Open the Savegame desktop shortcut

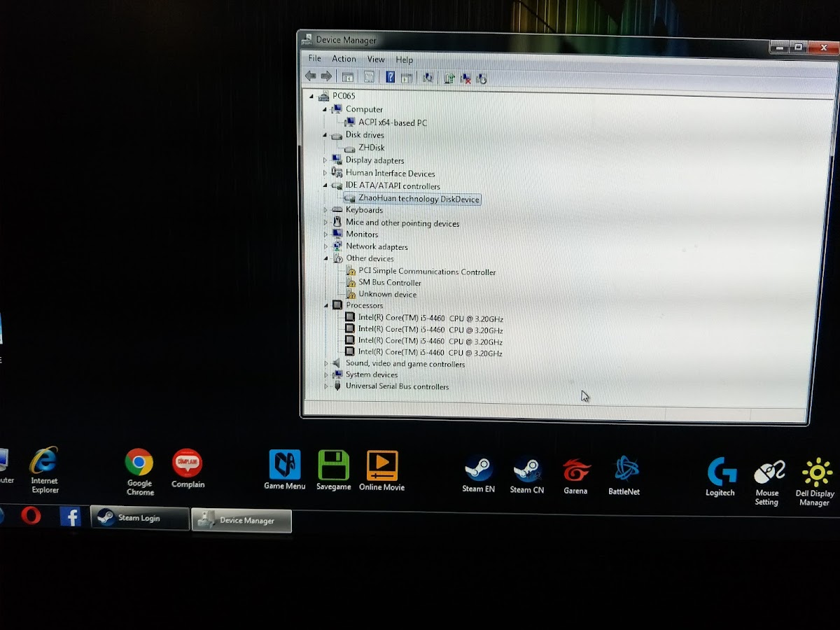point(333,470)
